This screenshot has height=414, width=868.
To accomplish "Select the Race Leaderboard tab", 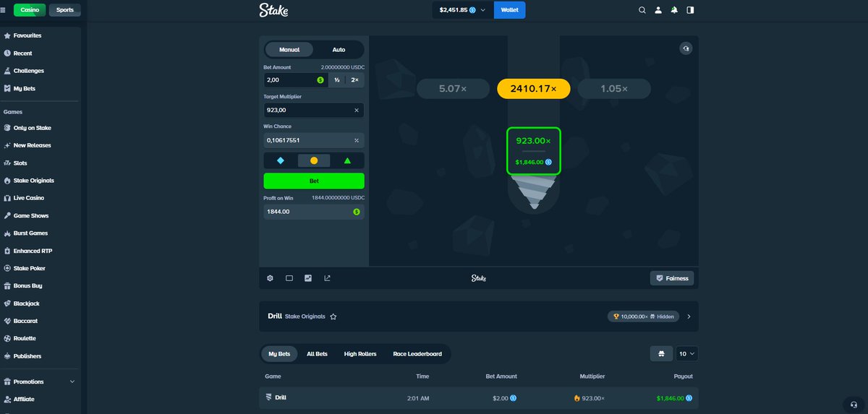I will 417,354.
